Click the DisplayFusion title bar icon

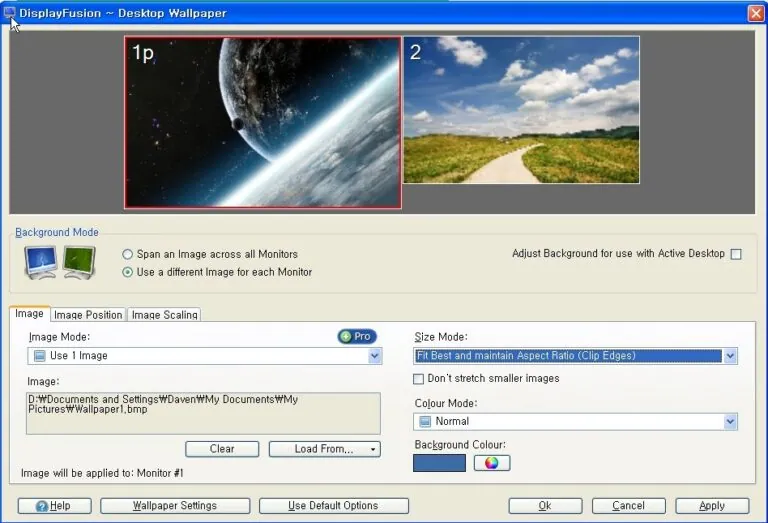coord(9,13)
